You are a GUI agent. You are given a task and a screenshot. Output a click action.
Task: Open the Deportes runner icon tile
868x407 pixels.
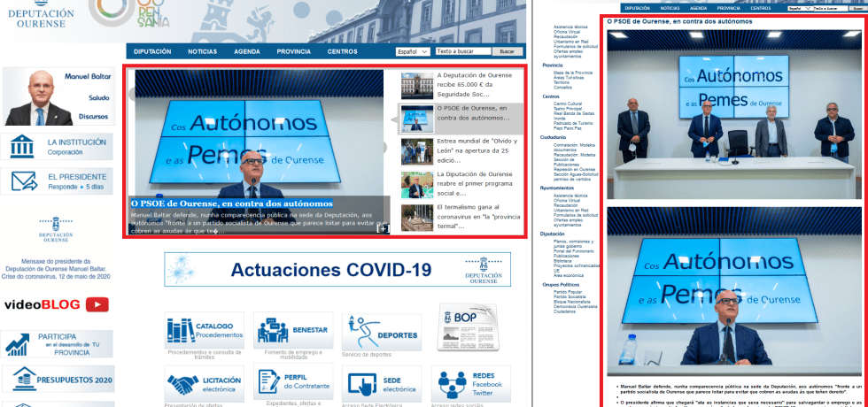click(x=358, y=330)
